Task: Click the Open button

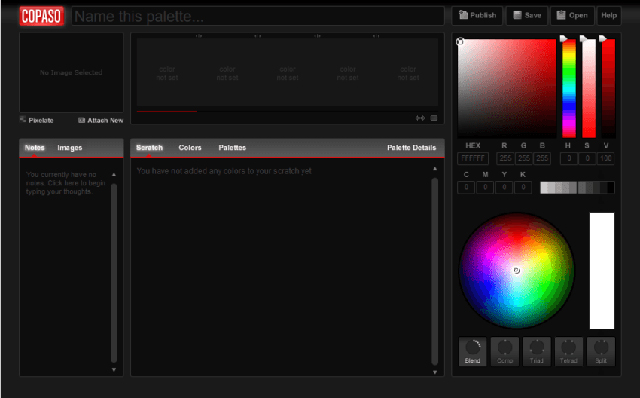Action: (572, 16)
